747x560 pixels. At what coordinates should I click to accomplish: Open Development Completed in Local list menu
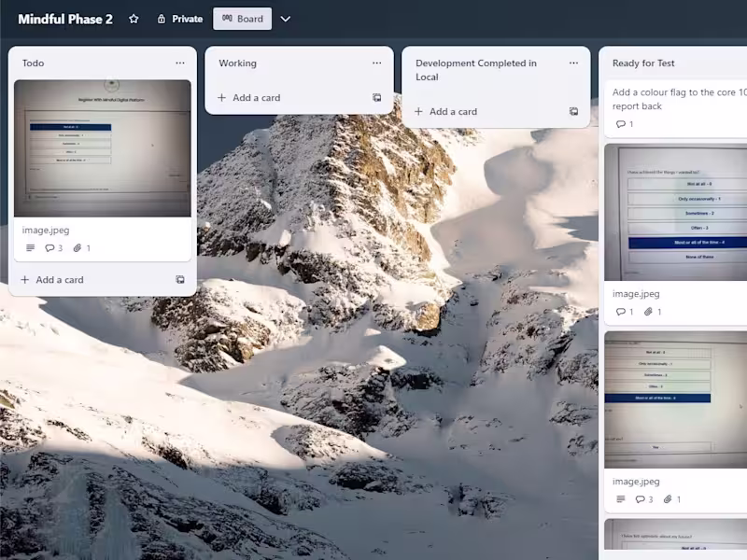(573, 63)
